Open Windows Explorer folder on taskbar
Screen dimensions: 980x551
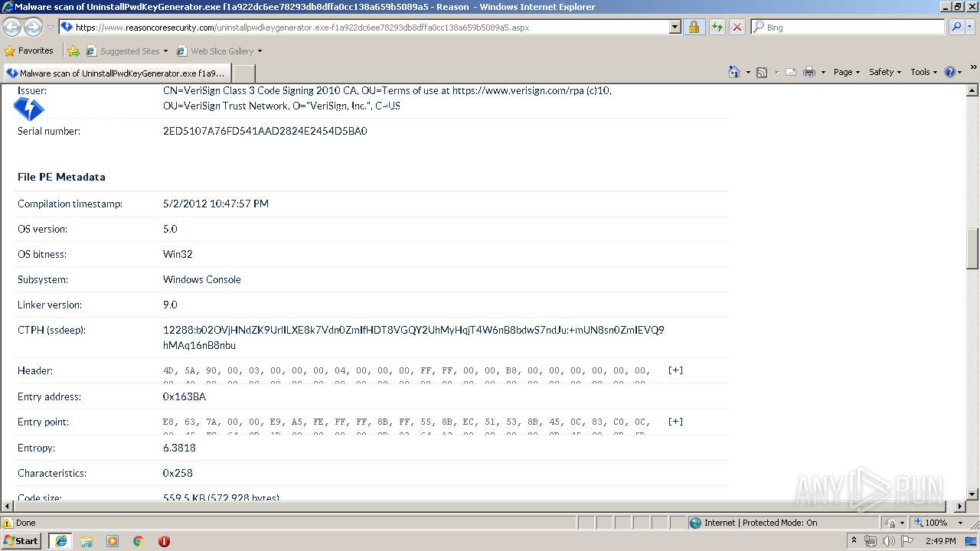(x=87, y=541)
